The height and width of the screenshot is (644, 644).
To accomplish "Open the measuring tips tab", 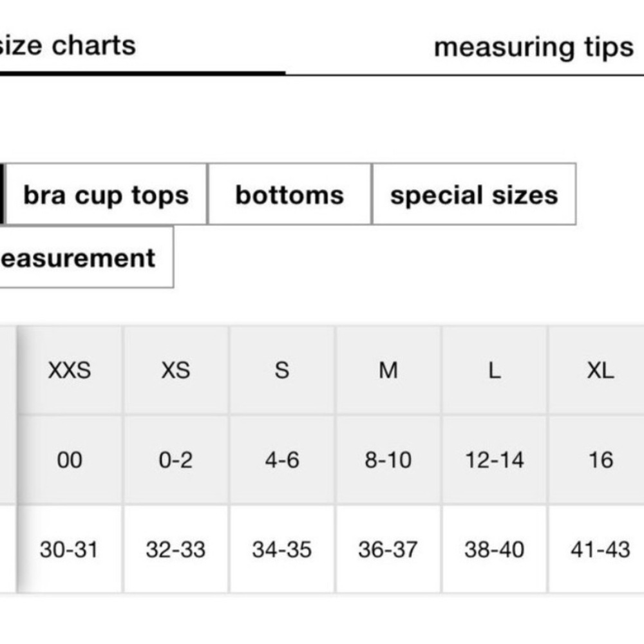I will [534, 48].
